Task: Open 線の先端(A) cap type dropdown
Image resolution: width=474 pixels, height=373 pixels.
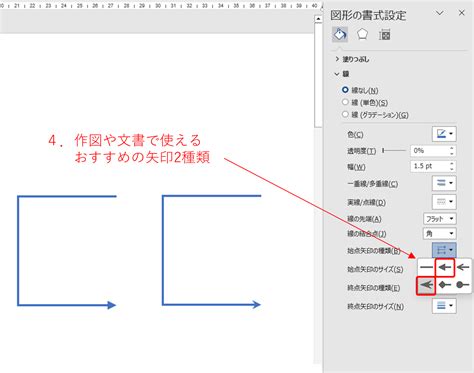Action: point(439,219)
